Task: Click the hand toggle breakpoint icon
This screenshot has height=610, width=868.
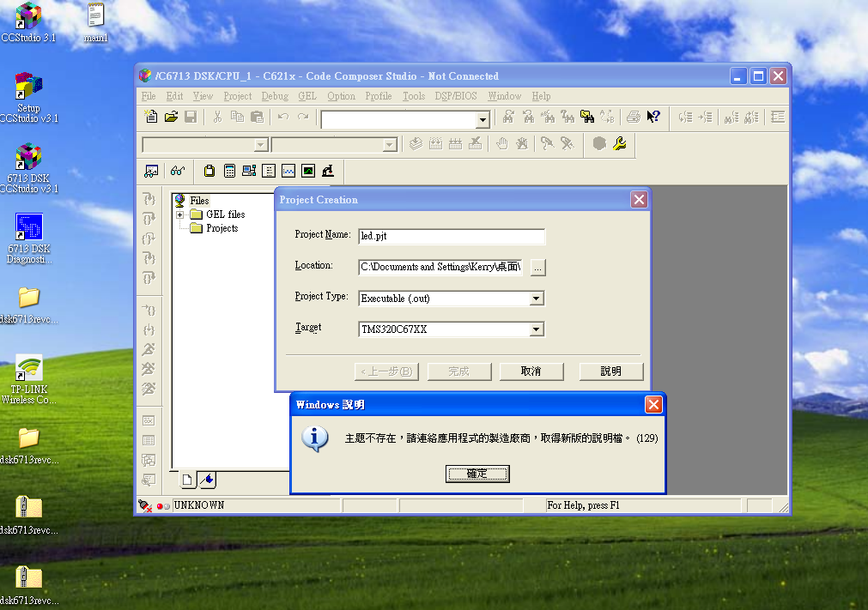Action: pyautogui.click(x=501, y=144)
